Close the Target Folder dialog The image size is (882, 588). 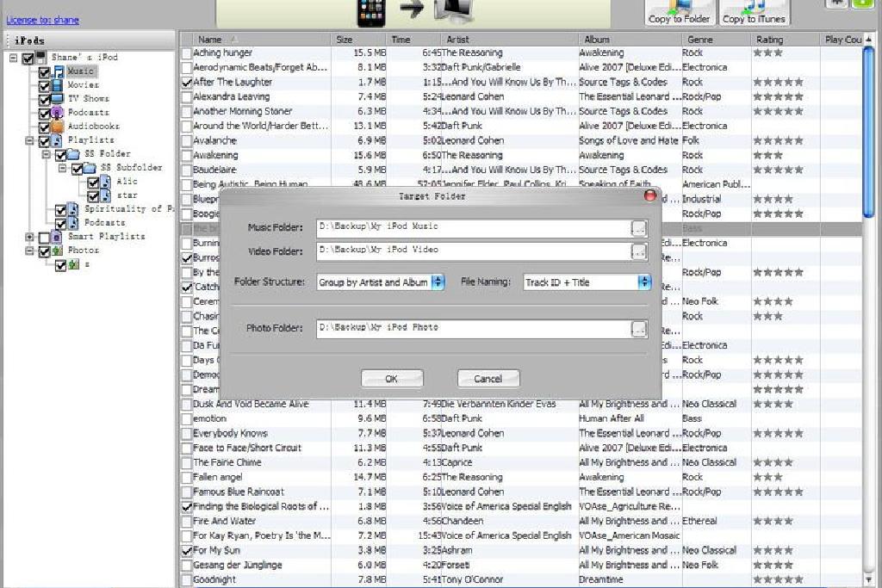tap(649, 195)
